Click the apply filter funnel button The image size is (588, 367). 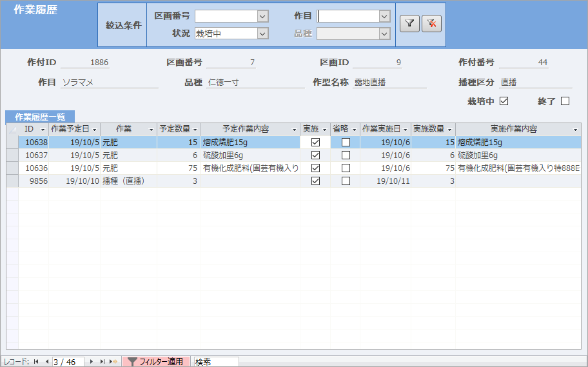409,24
